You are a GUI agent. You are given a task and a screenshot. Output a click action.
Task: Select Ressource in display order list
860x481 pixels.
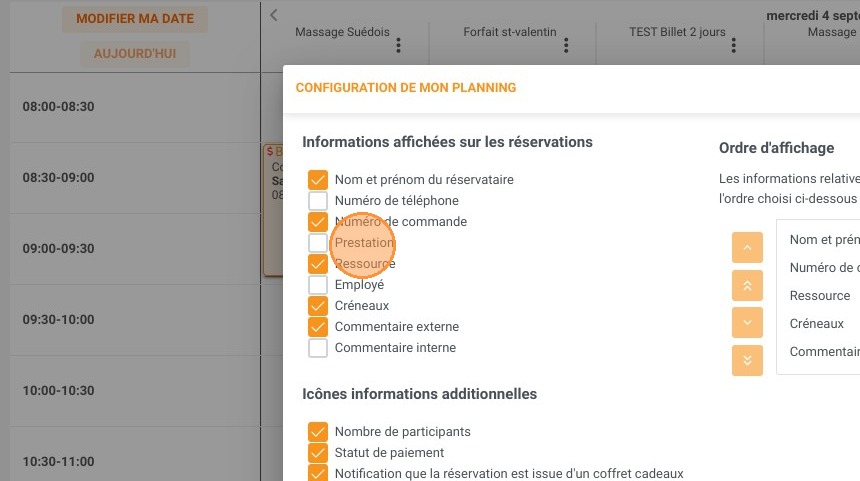click(819, 296)
